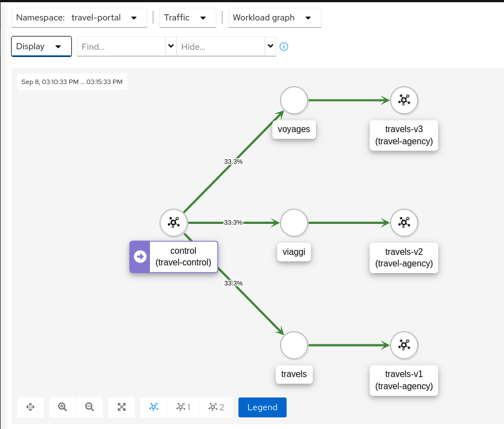Switch to graph layout 2
504x429 pixels.
[x=216, y=407]
